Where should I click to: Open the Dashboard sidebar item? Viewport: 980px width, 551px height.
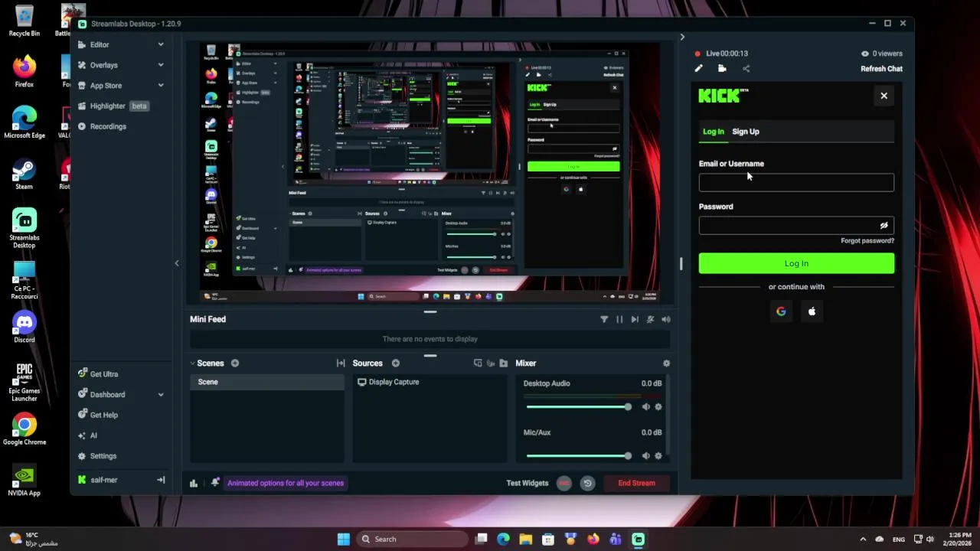tap(107, 395)
